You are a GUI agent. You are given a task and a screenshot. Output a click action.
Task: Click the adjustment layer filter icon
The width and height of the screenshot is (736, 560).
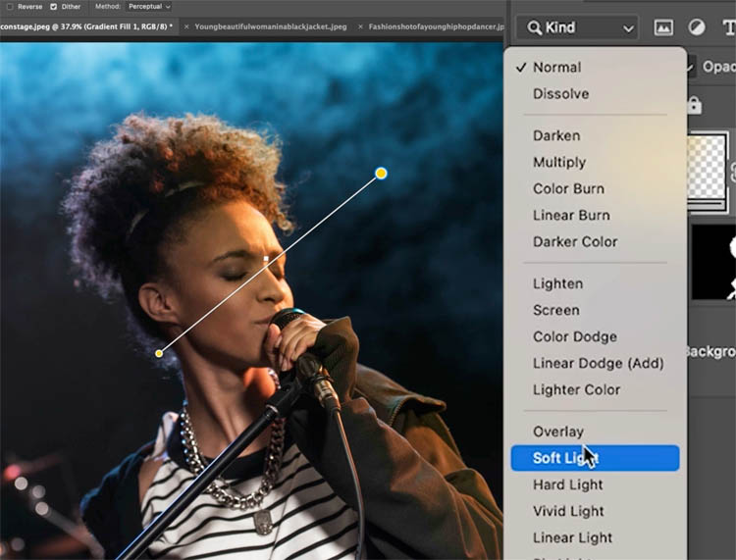[697, 27]
